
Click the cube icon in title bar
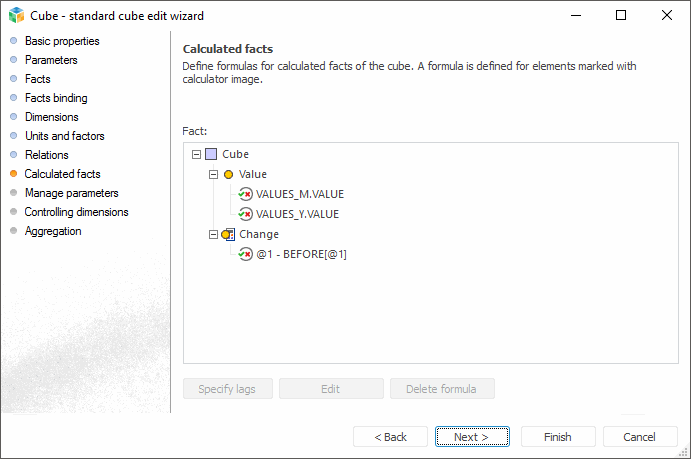[x=15, y=15]
